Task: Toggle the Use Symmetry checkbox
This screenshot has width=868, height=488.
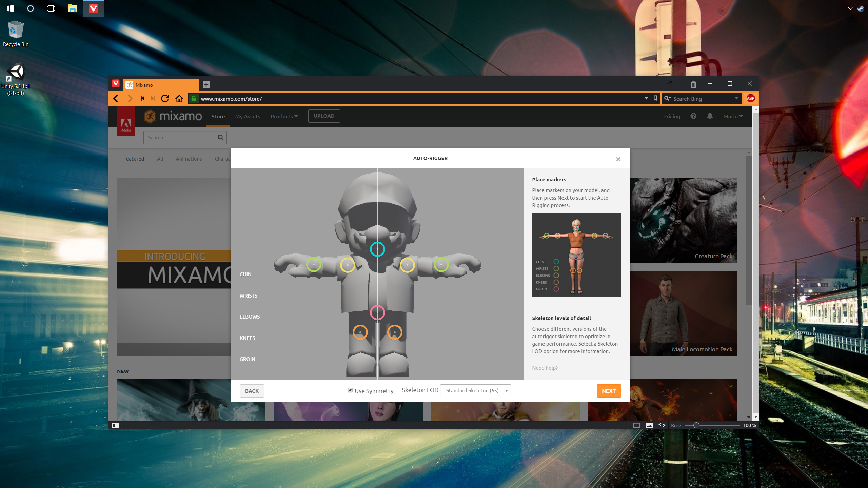Action: 350,390
